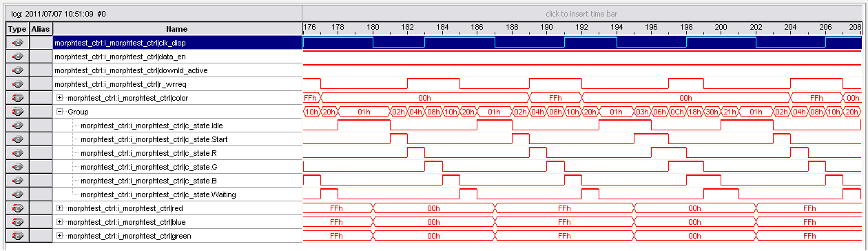868x251 pixels.
Task: Select the c_state.G signal name
Action: (x=148, y=167)
